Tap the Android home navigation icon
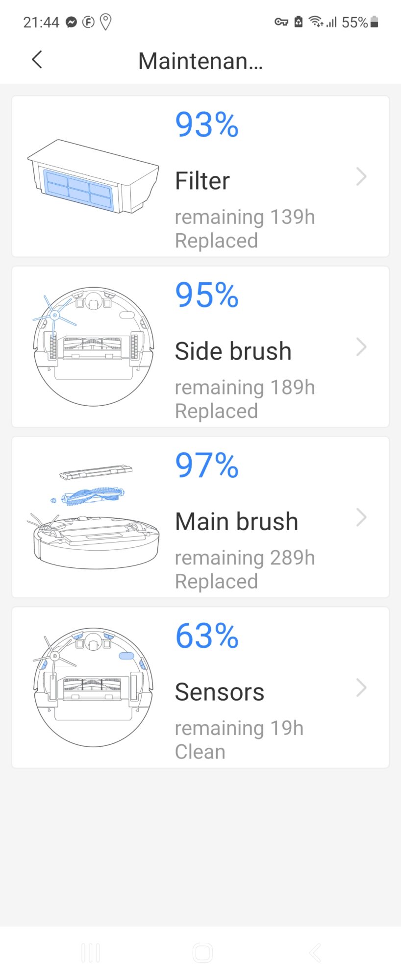The height and width of the screenshot is (980, 401). (x=202, y=953)
